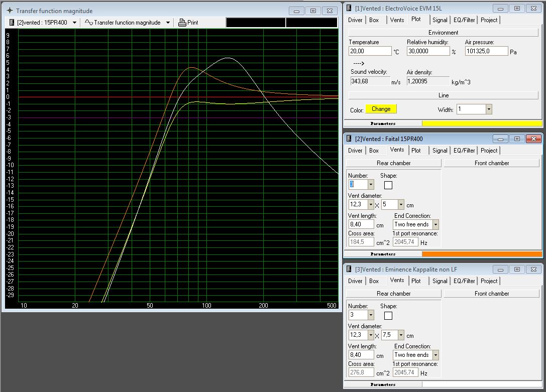Switch to EQ/Filter tab in Faital 15PR400 window
Screen dimensions: 546x392
464,151
